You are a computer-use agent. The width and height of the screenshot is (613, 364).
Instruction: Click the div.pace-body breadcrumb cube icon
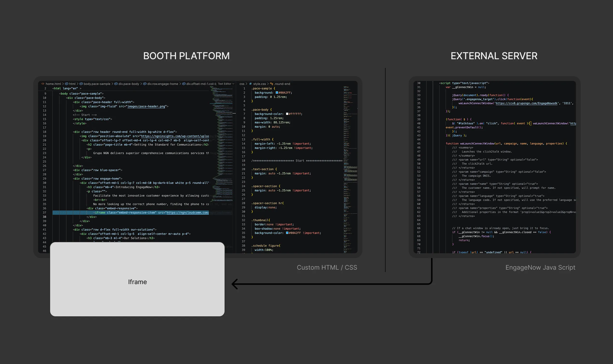coord(116,84)
